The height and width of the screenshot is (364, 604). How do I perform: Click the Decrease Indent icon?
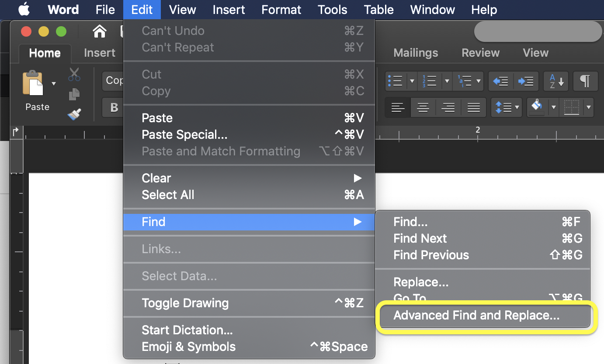(500, 81)
